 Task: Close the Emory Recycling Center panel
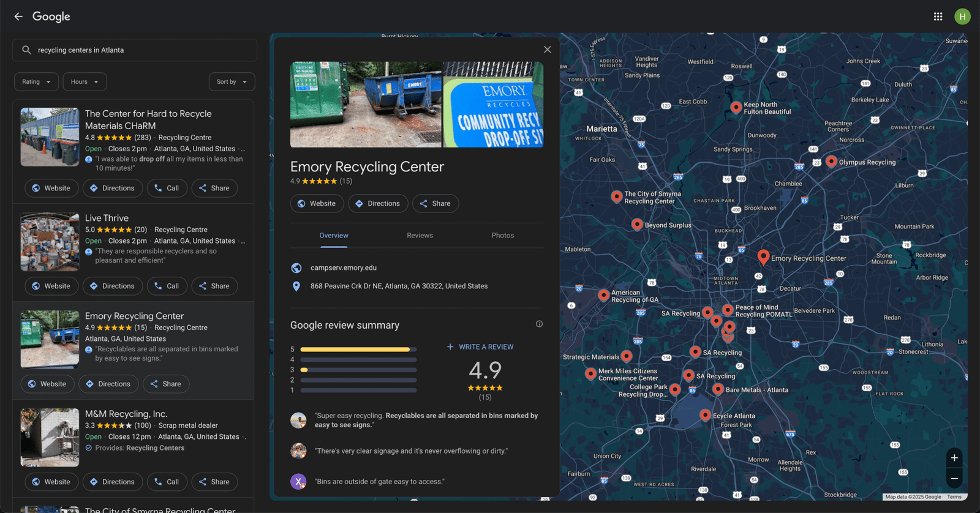pos(548,50)
